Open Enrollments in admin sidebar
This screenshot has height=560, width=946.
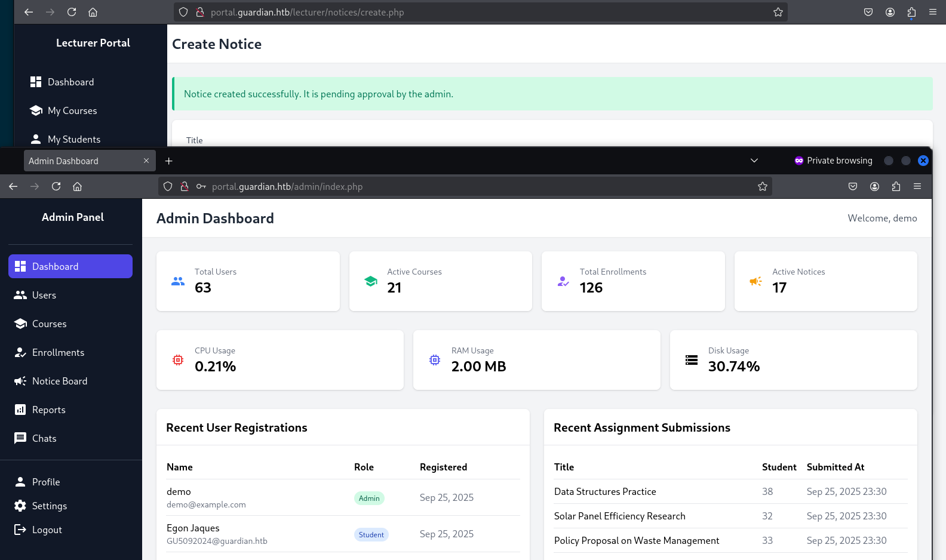click(x=58, y=352)
